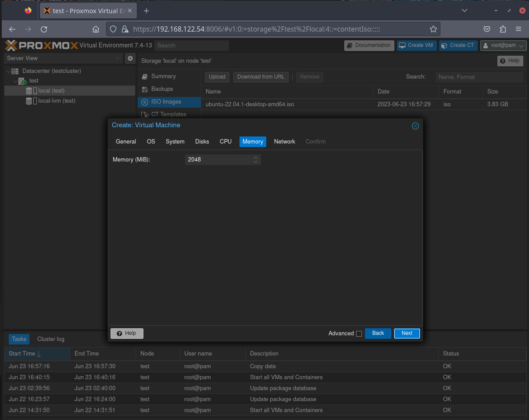Click the Proxmox logo
Image resolution: width=529 pixels, height=420 pixels.
click(x=41, y=45)
